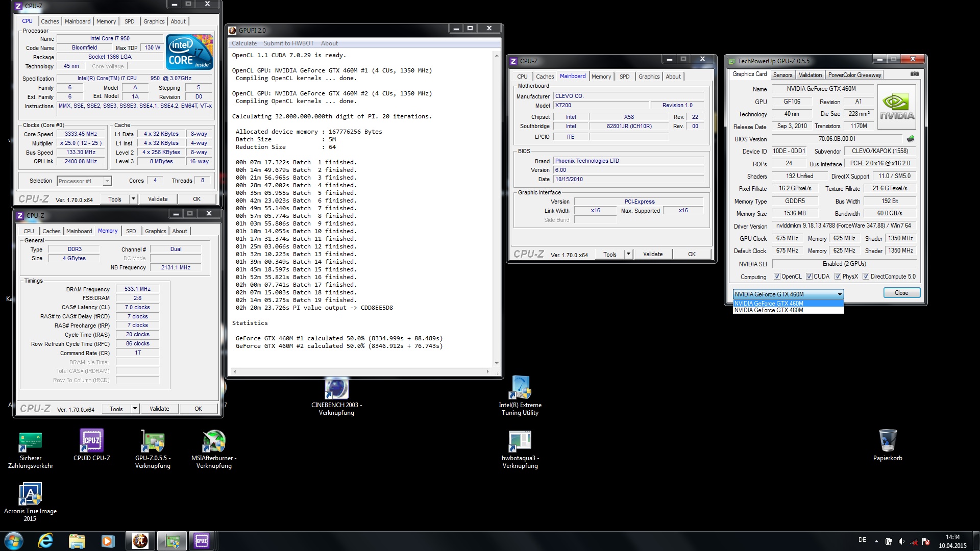Expand Tools dropdown arrow in Memory window
980x551 pixels.
tap(135, 409)
